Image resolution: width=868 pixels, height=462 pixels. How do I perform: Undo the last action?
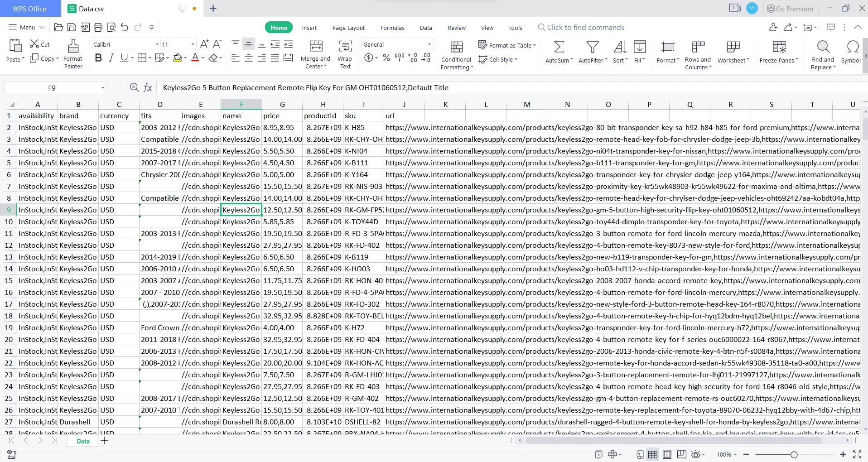point(125,28)
